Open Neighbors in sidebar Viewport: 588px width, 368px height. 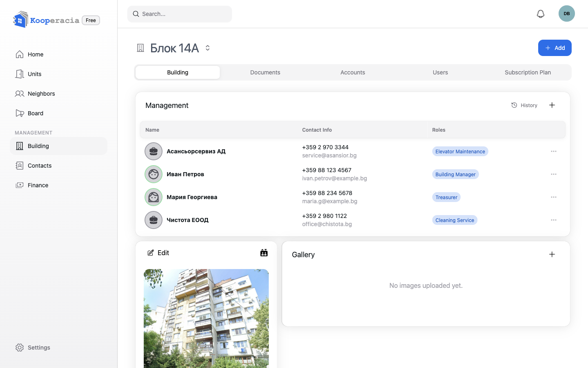pos(58,94)
